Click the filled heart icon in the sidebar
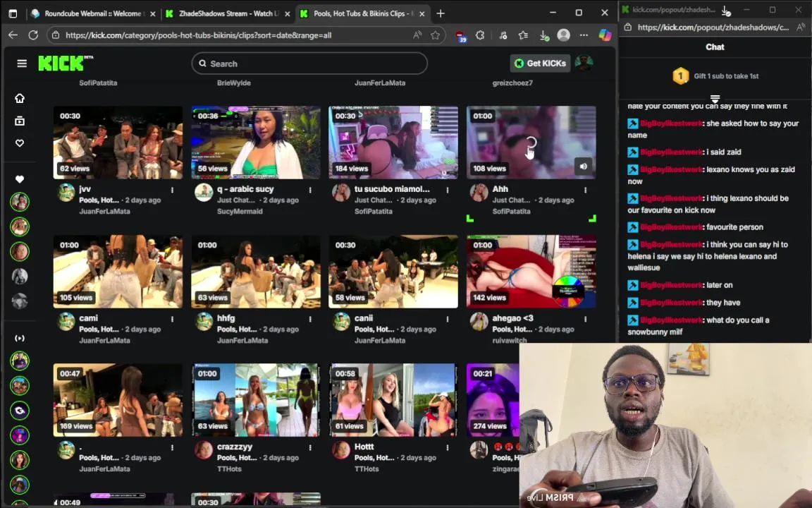This screenshot has height=508, width=812. pyautogui.click(x=20, y=179)
